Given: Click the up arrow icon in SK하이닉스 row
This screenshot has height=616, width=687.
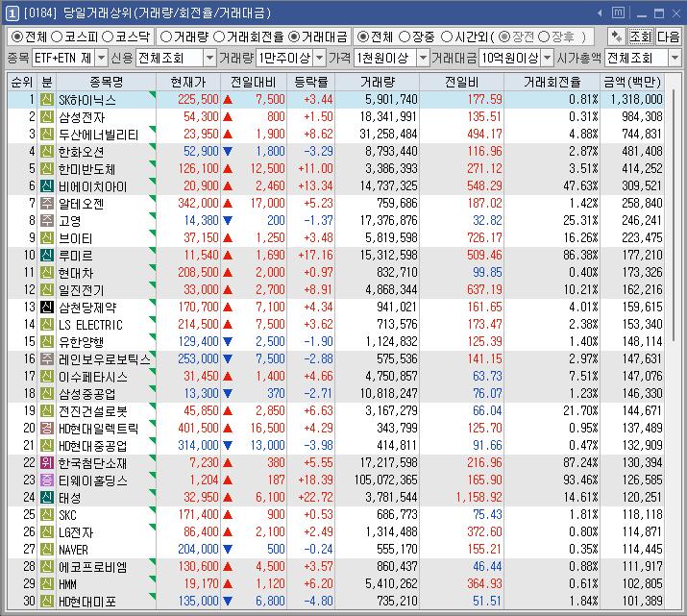Looking at the screenshot, I should point(228,99).
